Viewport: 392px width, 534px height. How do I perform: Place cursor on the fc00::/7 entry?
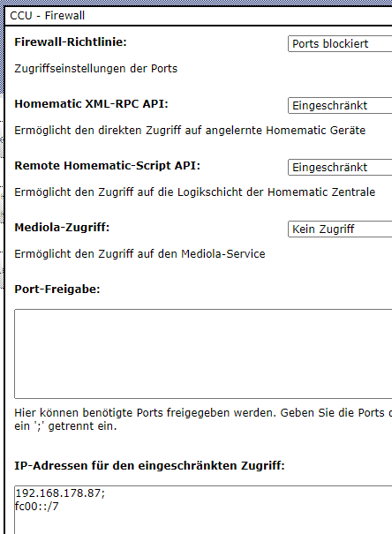point(37,507)
